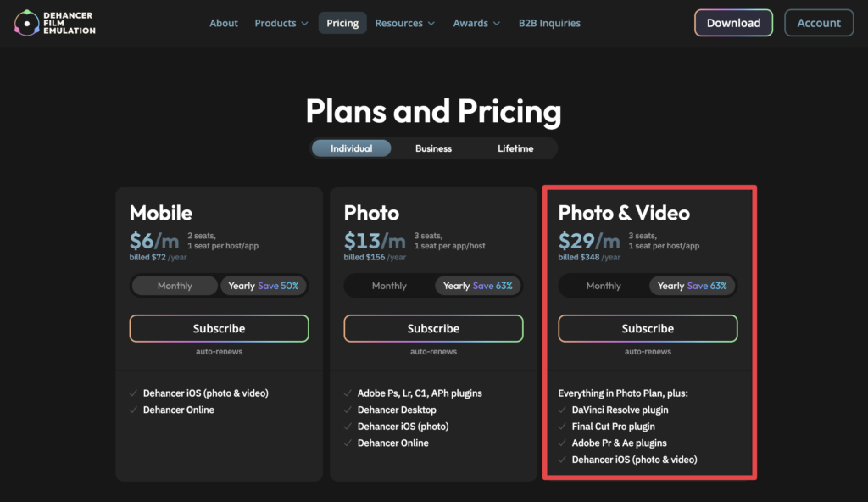Screen dimensions: 868x502
Task: Switch Mobile plan to Monthly billing
Action: pos(175,286)
